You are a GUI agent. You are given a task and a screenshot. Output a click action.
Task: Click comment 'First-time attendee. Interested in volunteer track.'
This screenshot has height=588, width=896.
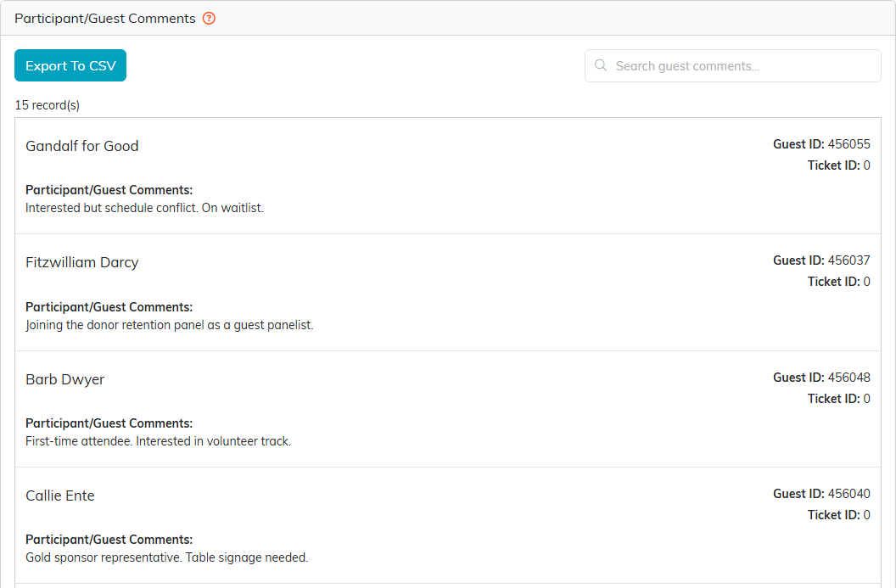point(159,441)
